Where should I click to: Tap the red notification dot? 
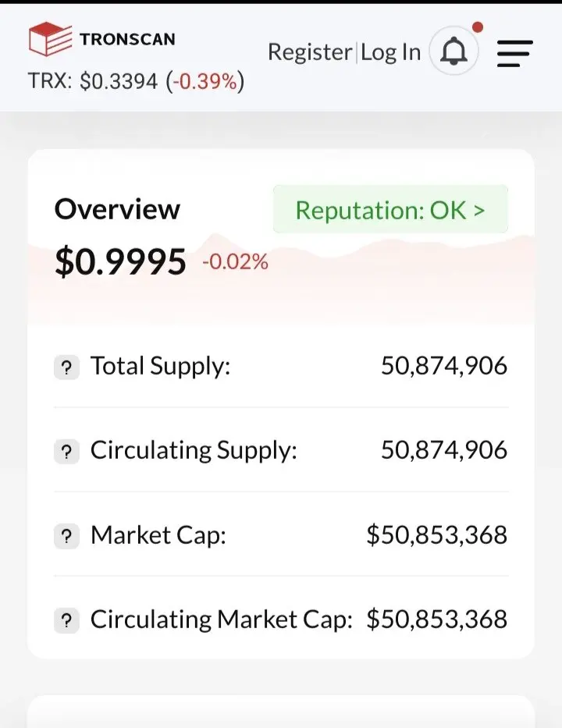point(478,27)
